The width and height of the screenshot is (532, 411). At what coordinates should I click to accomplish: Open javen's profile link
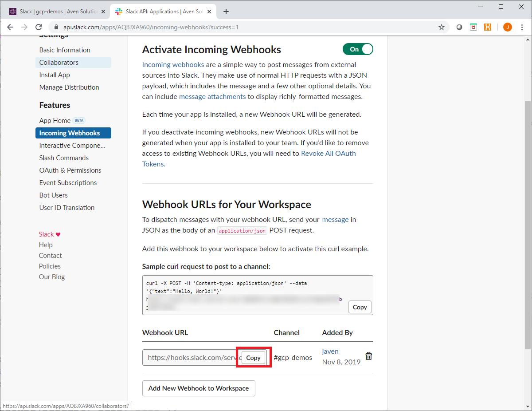coord(330,352)
